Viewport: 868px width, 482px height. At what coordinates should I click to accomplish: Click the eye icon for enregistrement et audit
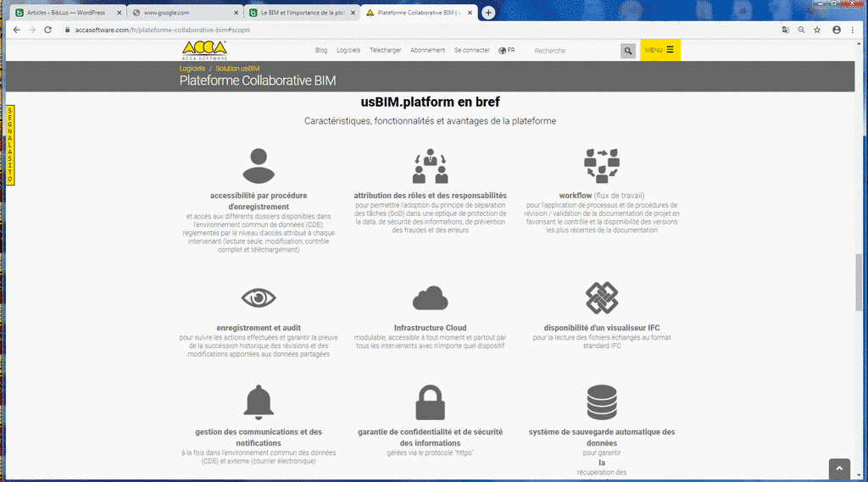[x=259, y=297]
